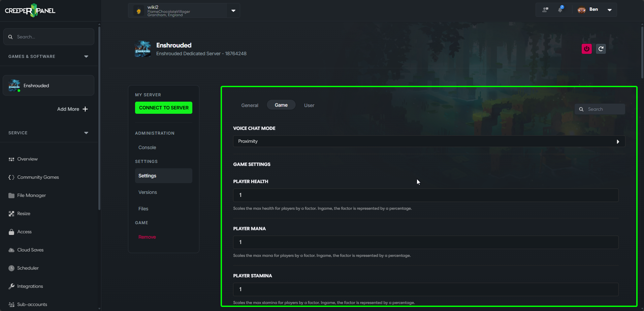644x311 pixels.
Task: Open the Ben account dropdown arrow
Action: point(610,10)
